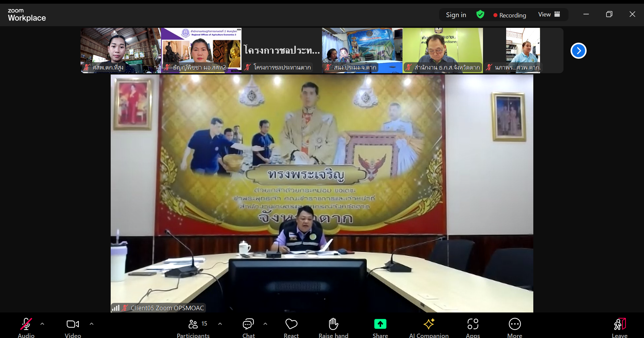Click the green encryption shield icon
Image resolution: width=644 pixels, height=338 pixels.
click(480, 14)
